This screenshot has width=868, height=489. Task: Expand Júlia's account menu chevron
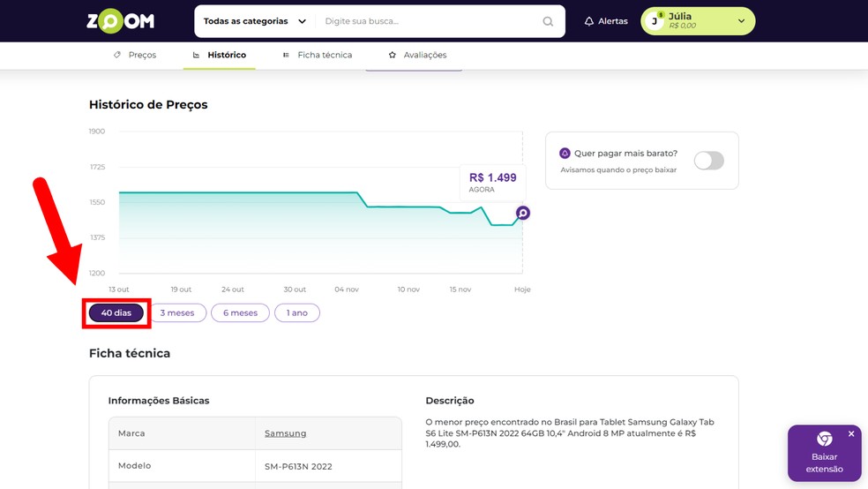coord(741,21)
